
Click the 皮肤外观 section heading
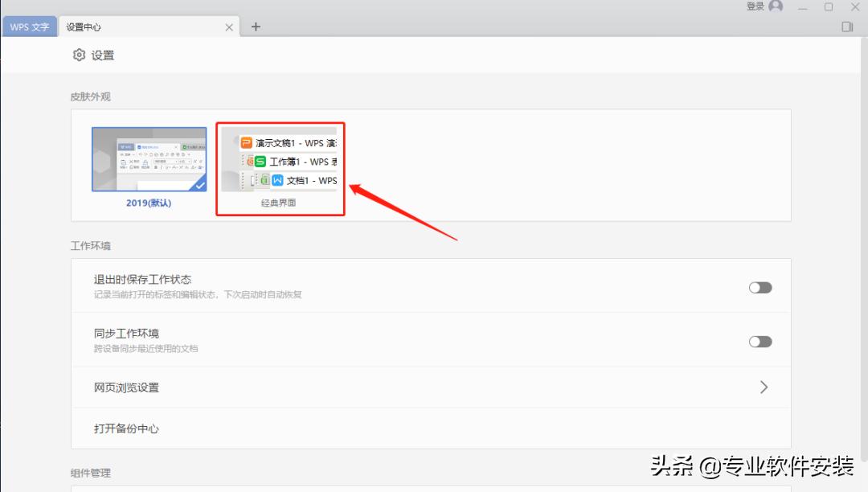point(90,96)
